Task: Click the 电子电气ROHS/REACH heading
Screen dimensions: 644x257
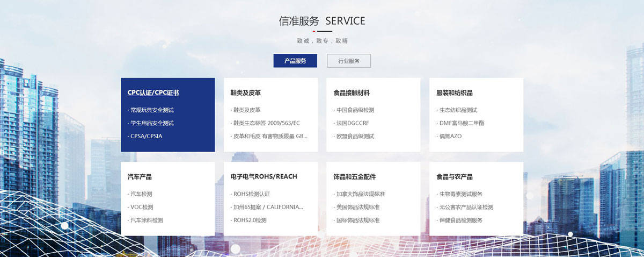Action: (x=264, y=176)
